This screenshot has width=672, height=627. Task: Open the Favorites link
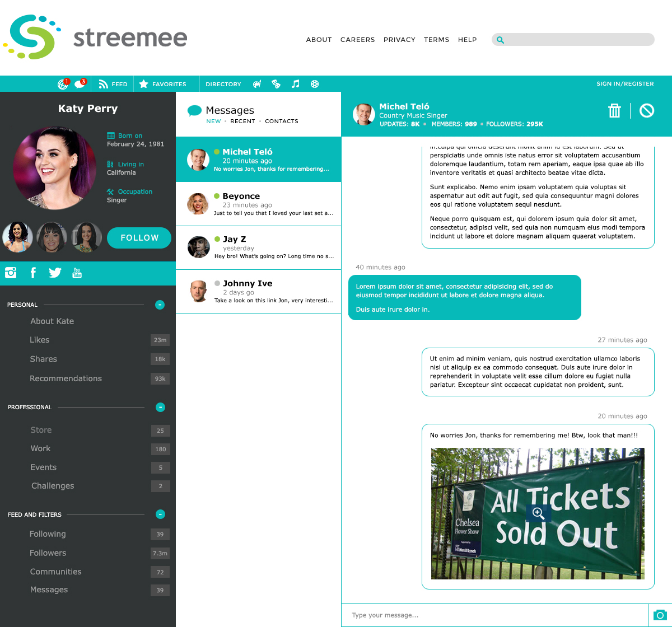tap(169, 84)
